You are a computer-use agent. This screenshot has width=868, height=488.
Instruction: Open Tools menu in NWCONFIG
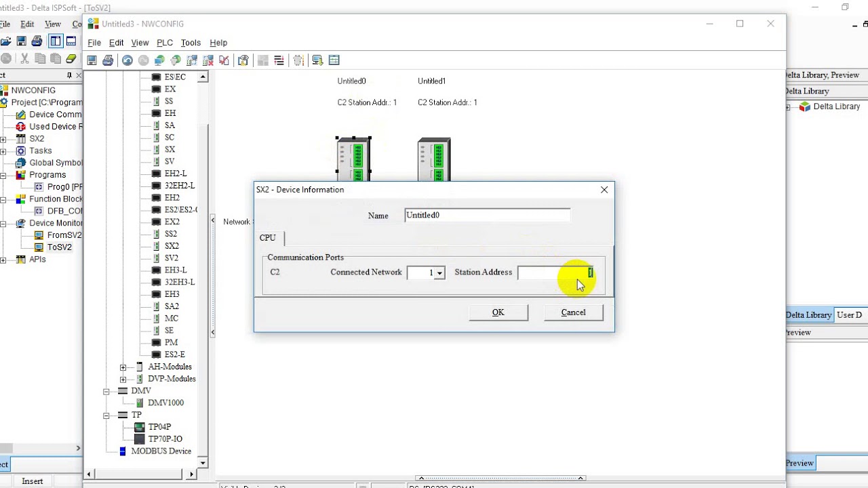[x=191, y=43]
